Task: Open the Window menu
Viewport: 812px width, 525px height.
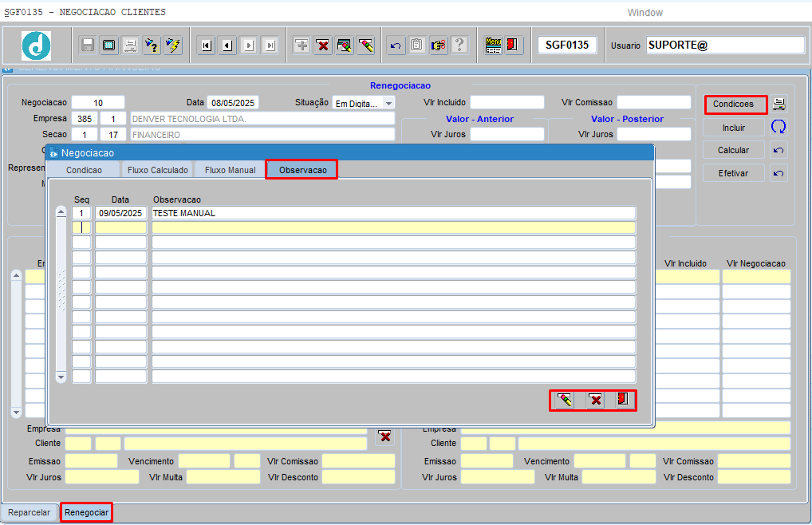Action: pos(644,13)
